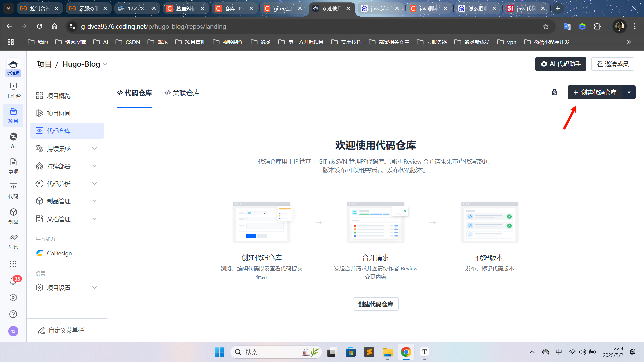Screen dimensions: 644x362
Task: Open 洞察 insights icon in sidebar
Action: click(13, 241)
